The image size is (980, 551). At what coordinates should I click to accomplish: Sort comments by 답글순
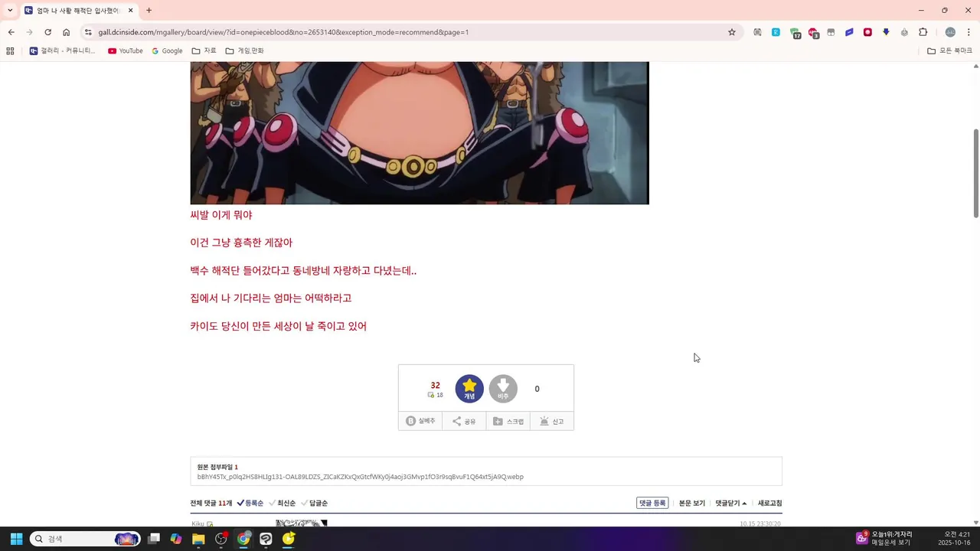coord(315,504)
